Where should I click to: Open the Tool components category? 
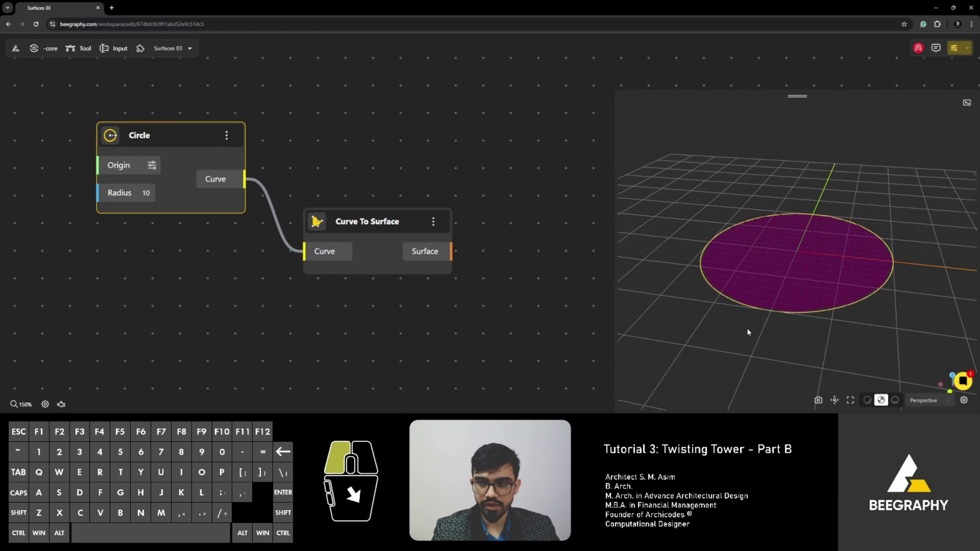(x=78, y=48)
